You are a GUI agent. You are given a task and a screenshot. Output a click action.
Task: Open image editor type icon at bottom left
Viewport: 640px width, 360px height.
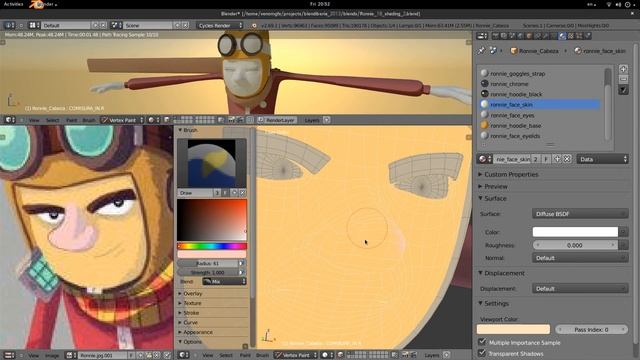pyautogui.click(x=9, y=355)
